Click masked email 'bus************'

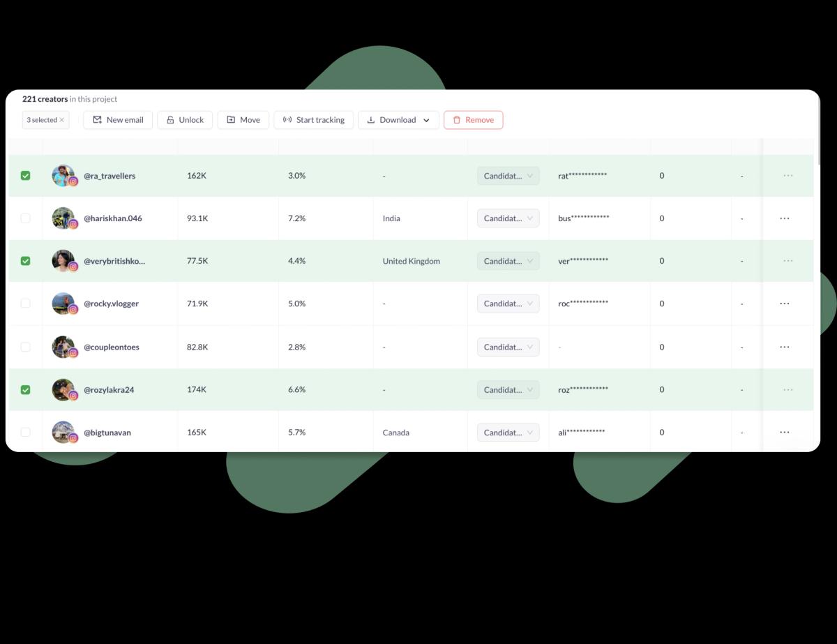584,218
